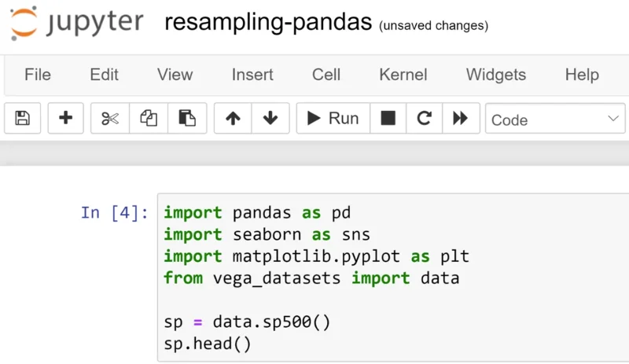Interrupt the kernel with the stop icon
The image size is (629, 364).
tap(388, 118)
